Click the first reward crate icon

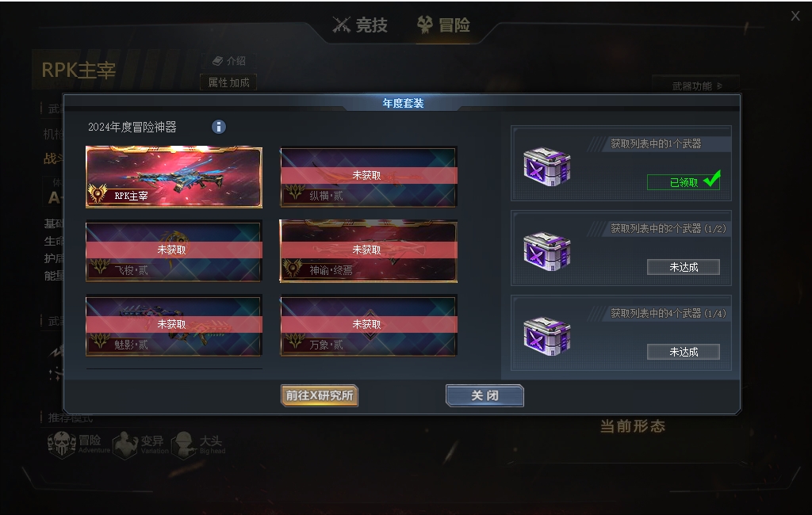pos(547,166)
